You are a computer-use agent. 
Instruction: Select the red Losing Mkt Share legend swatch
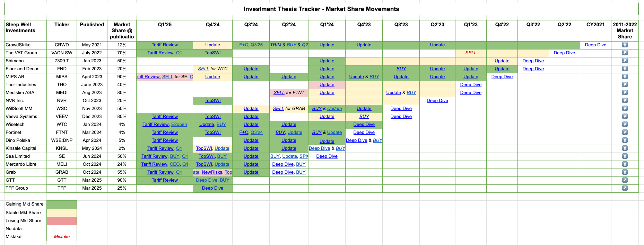pos(62,221)
